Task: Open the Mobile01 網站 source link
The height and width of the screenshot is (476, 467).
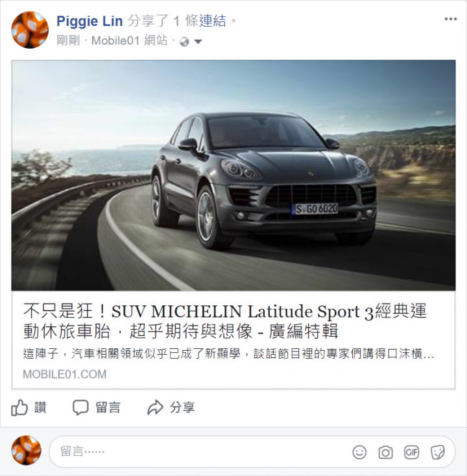Action: tap(130, 40)
